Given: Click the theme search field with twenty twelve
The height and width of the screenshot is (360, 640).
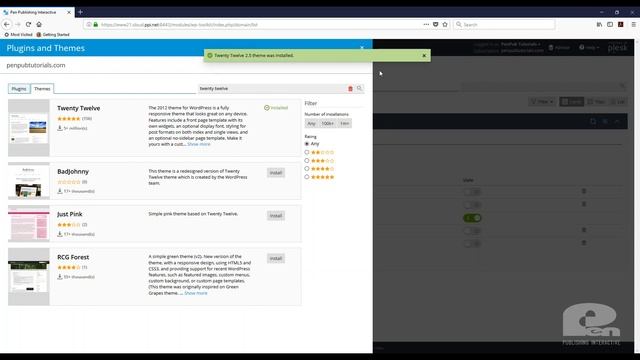Looking at the screenshot, I should pos(272,89).
